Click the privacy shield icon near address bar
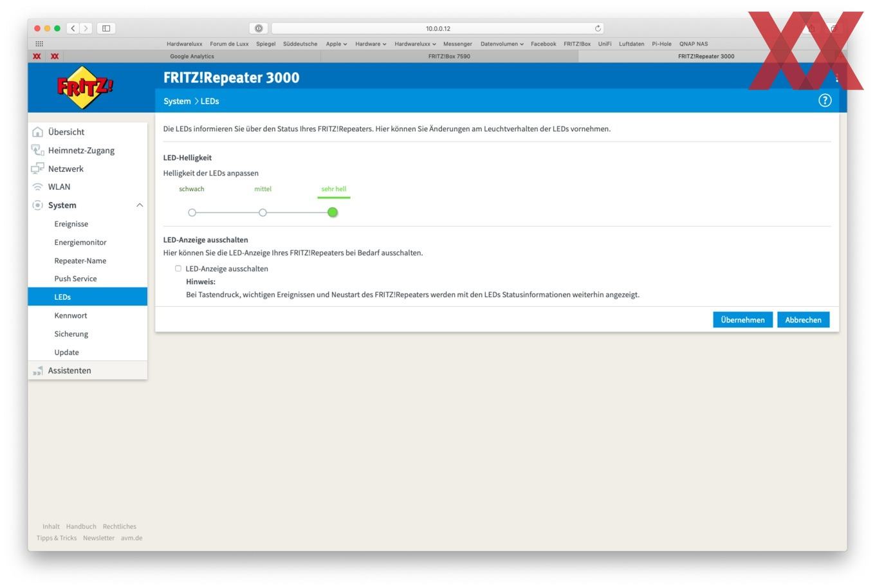Screen dimensions: 875x588 pos(259,28)
